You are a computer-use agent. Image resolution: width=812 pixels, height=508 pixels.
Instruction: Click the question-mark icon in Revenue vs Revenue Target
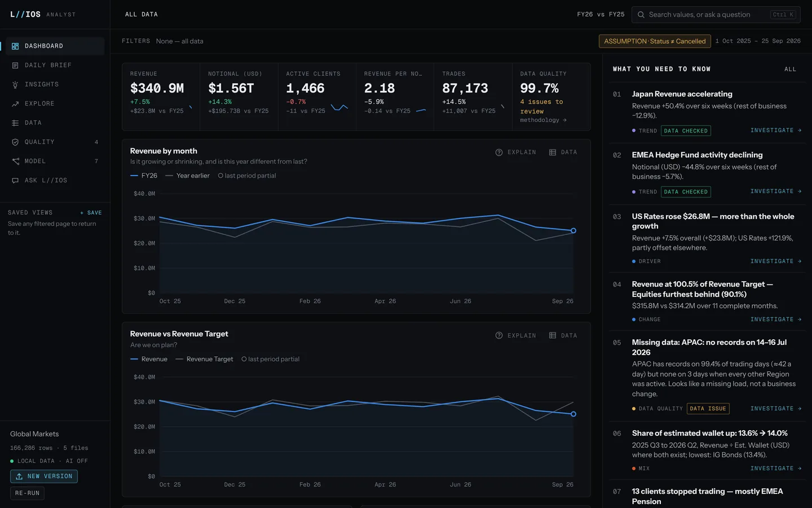click(x=499, y=335)
